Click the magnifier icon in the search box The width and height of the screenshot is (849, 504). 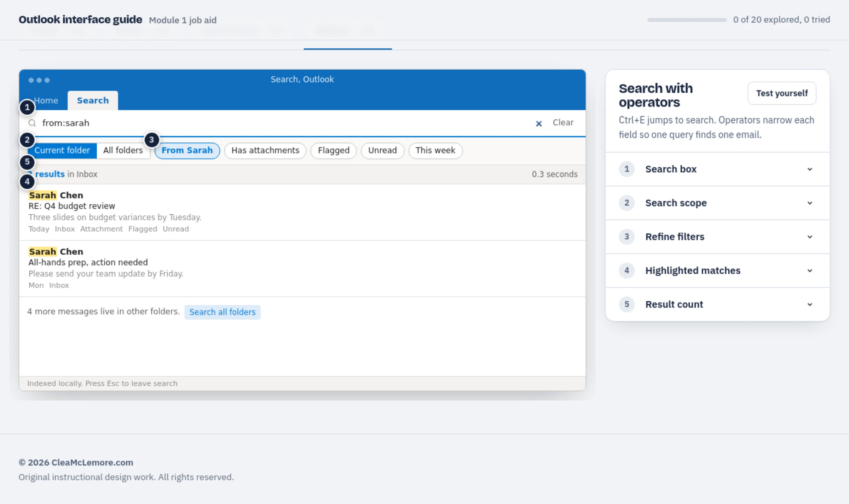click(x=32, y=123)
